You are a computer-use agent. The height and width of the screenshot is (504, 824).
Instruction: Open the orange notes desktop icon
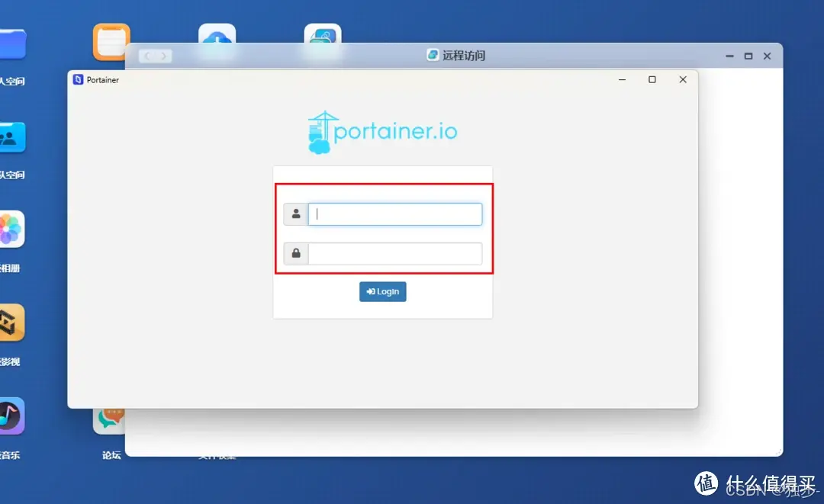point(111,41)
